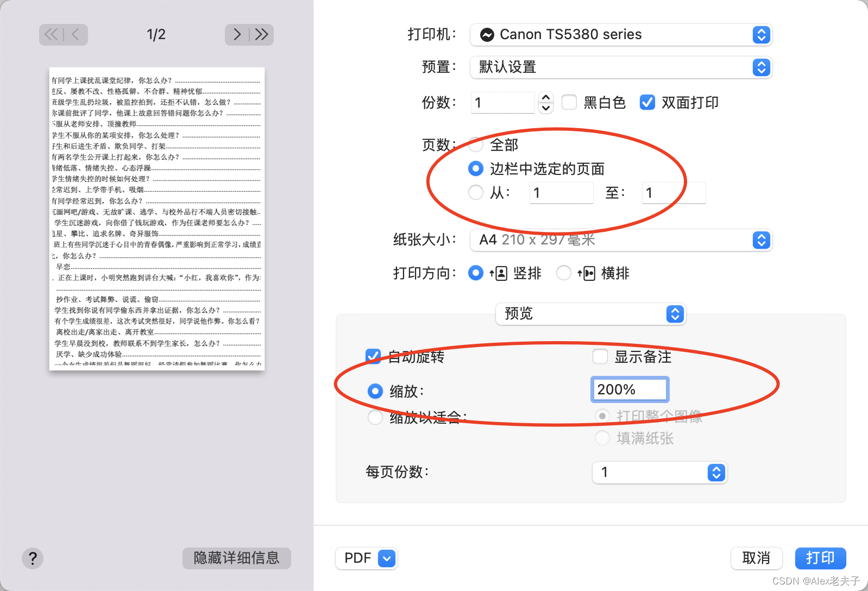Choose 横排 landscape orientation radio
Viewport: 868px width, 591px height.
pos(564,273)
